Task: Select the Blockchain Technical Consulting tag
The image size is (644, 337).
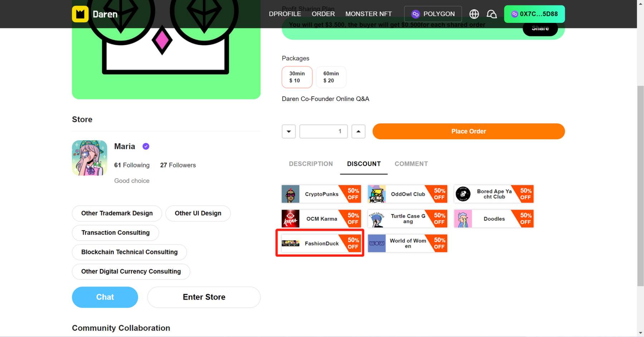Action: (130, 252)
